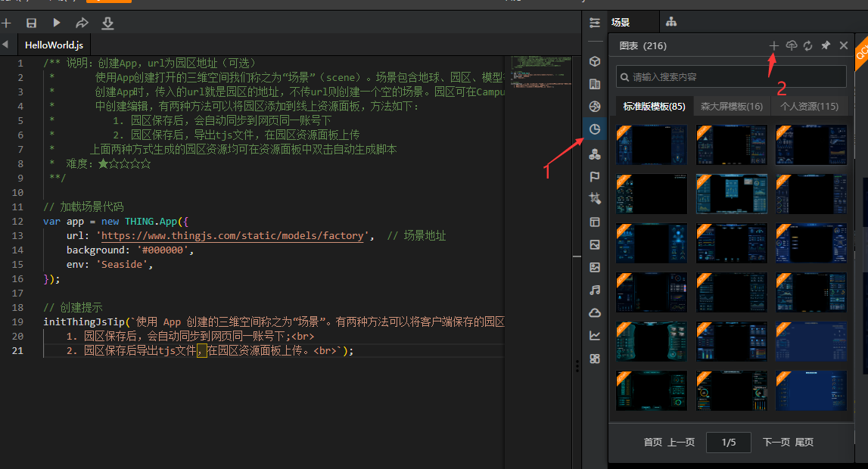Viewport: 868px width, 469px height.
Task: Select first chart template in top row
Action: (652, 144)
